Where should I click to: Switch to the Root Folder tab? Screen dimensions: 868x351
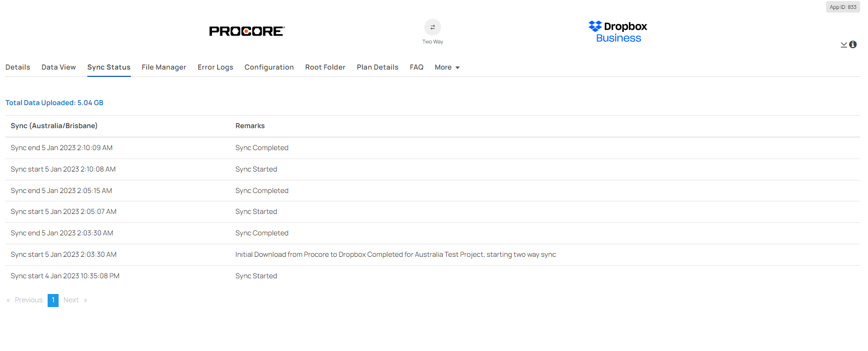coord(325,67)
